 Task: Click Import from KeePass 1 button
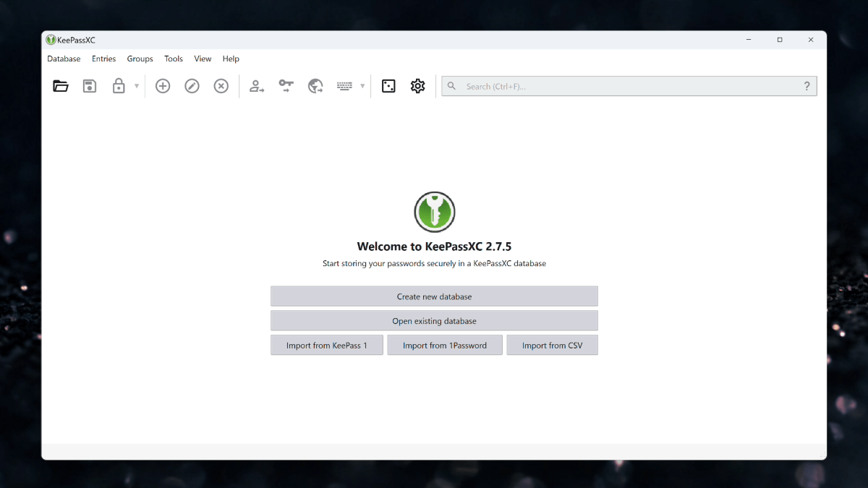(x=327, y=346)
